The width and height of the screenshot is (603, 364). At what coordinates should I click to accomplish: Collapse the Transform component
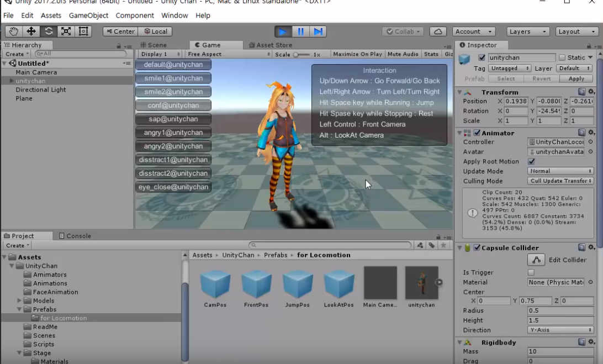pos(459,92)
